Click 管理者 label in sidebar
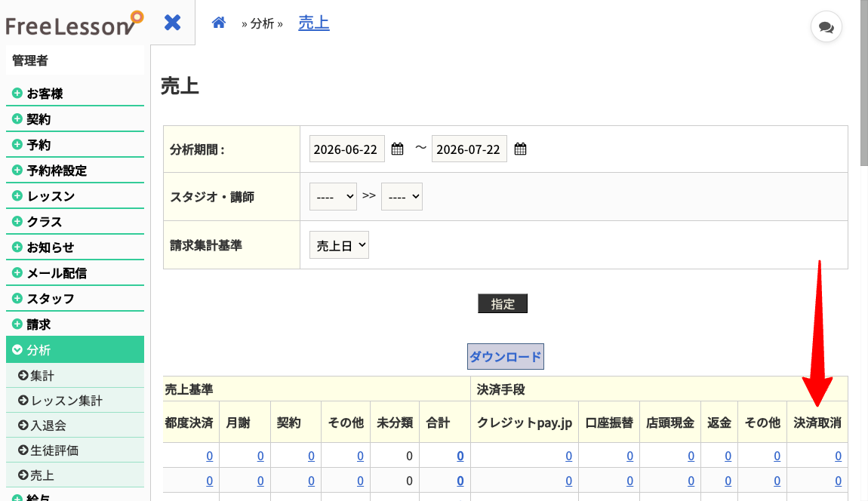 30,60
